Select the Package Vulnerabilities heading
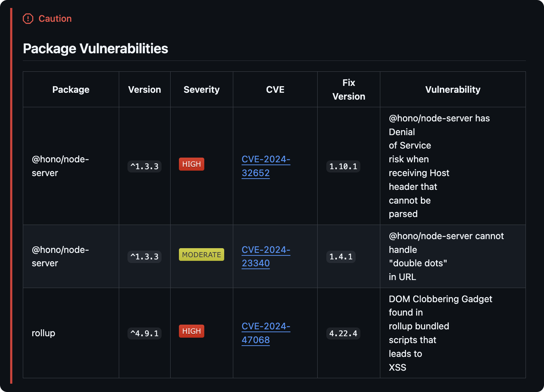Screen dimensions: 544x392 [x=96, y=49]
